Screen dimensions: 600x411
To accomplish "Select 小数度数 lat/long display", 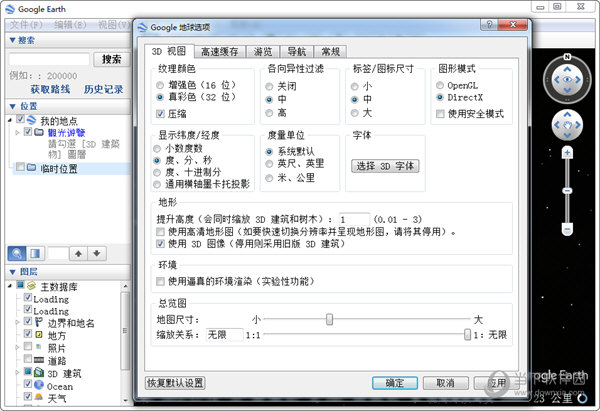I will point(157,148).
